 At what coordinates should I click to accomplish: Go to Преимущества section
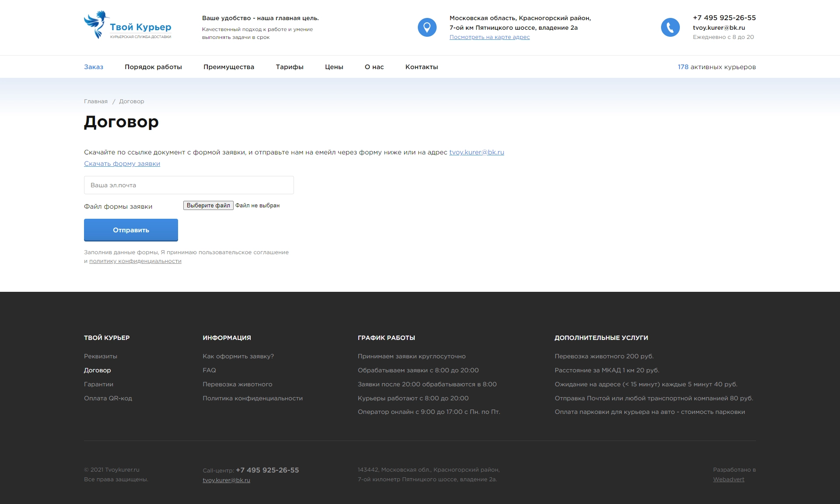pos(229,67)
